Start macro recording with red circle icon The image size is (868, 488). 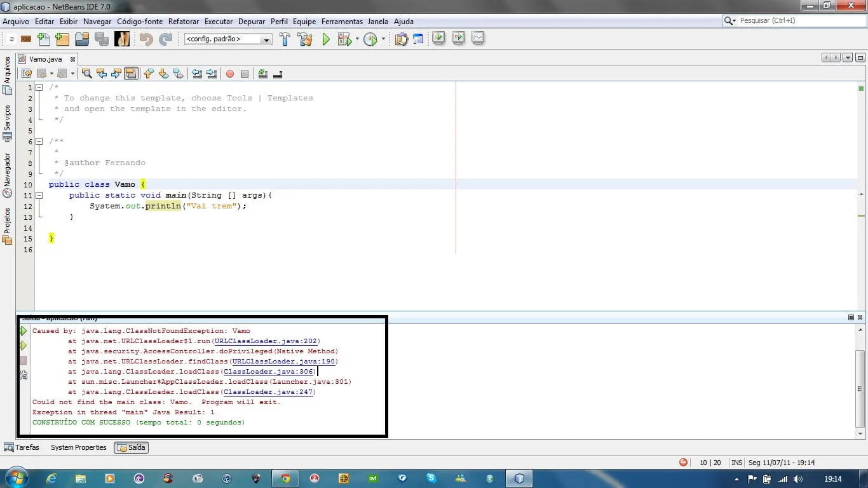(229, 74)
